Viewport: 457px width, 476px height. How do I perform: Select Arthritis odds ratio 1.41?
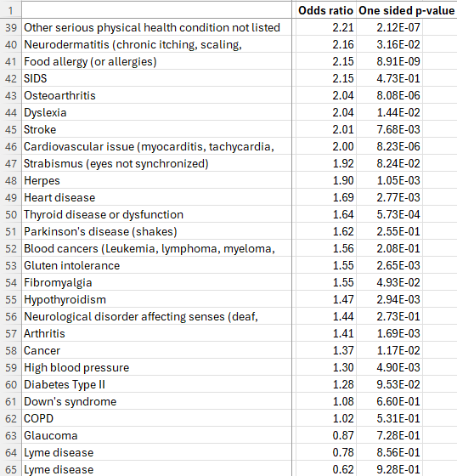[324, 333]
